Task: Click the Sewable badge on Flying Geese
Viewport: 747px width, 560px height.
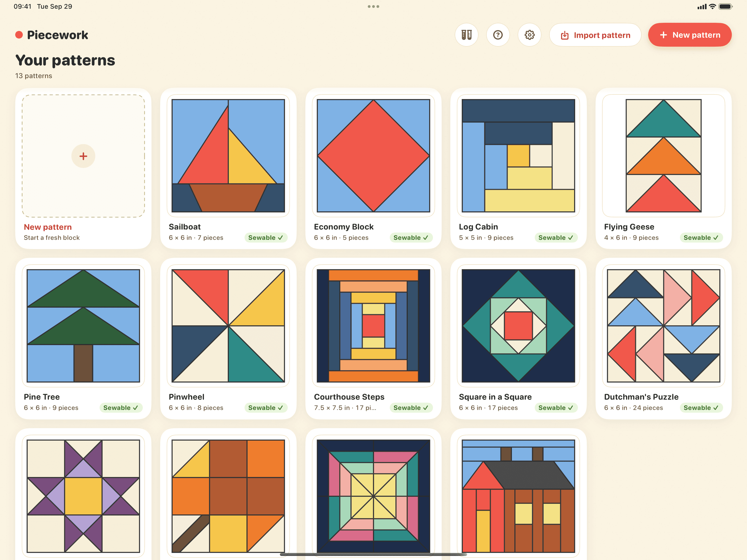Action: (701, 238)
